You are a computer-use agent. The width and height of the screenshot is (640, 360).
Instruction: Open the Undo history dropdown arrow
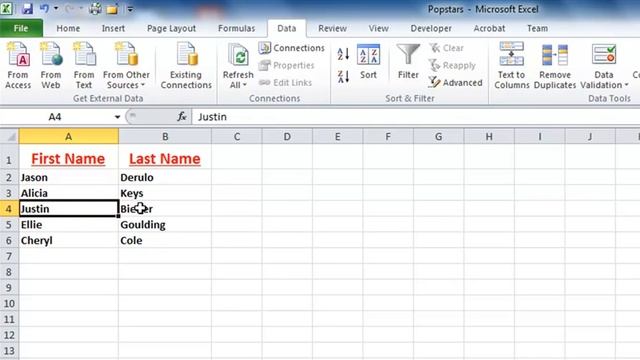pos(56,8)
